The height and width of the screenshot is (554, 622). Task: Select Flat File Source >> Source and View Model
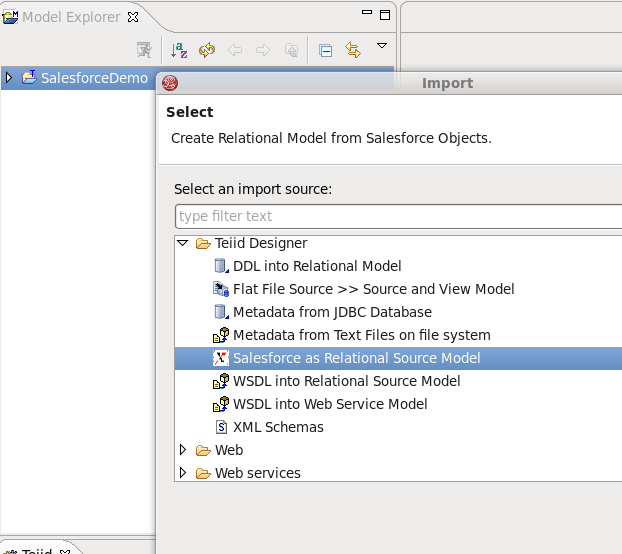coord(374,289)
